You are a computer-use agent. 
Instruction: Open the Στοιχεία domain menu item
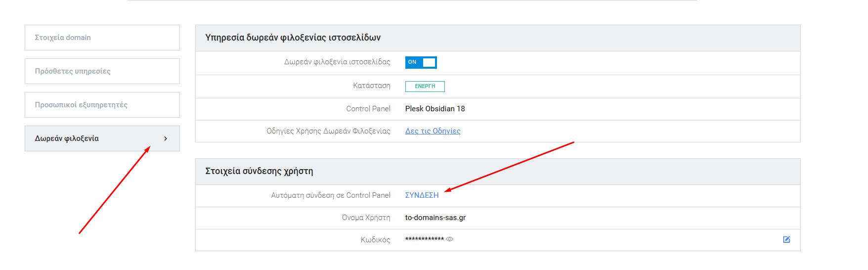[102, 38]
